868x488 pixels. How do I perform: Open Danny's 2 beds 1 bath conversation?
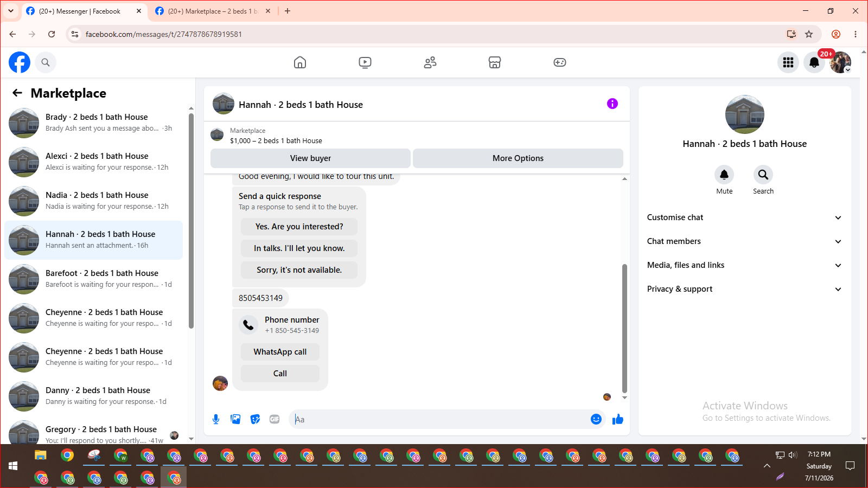94,396
